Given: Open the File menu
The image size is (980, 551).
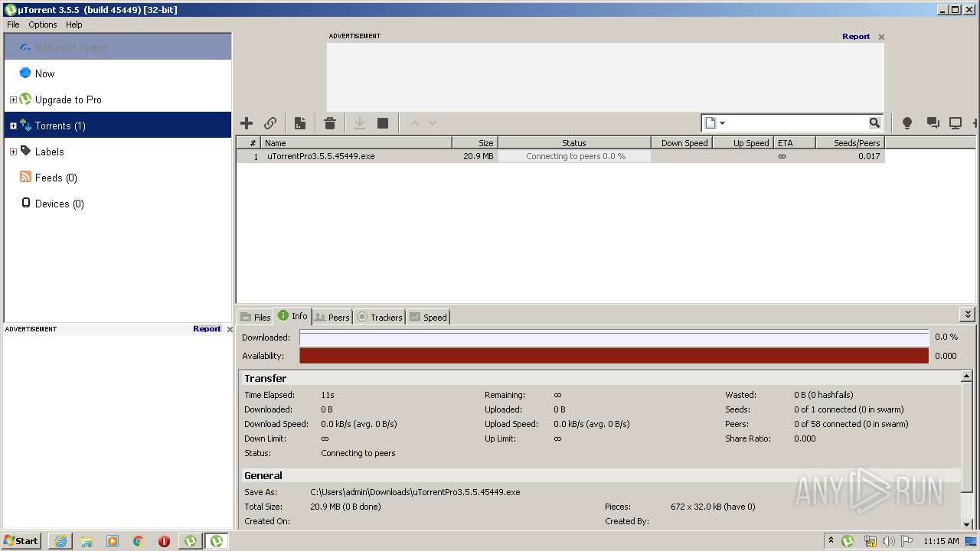Looking at the screenshot, I should click(13, 24).
